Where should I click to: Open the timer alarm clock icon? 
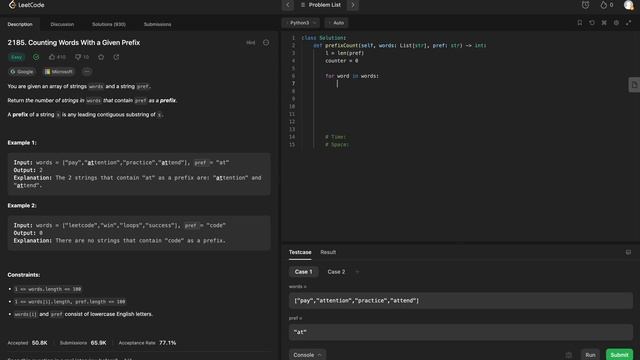[585, 5]
